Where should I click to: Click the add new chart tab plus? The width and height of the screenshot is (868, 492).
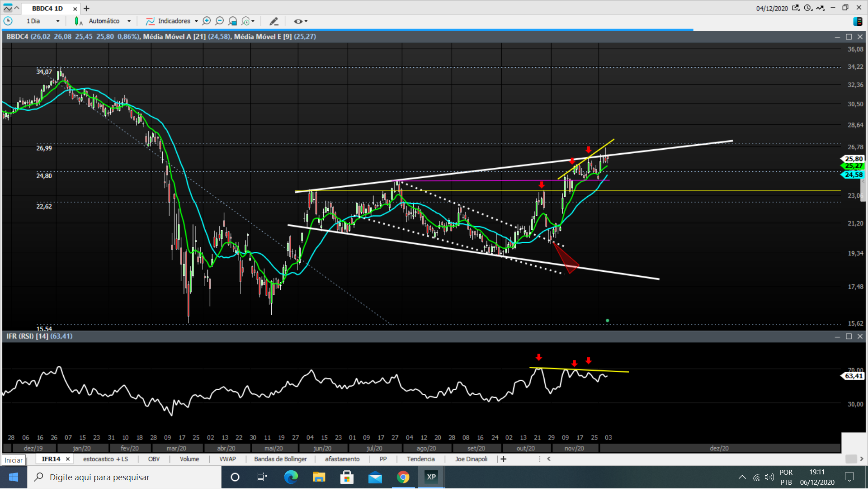pos(86,8)
